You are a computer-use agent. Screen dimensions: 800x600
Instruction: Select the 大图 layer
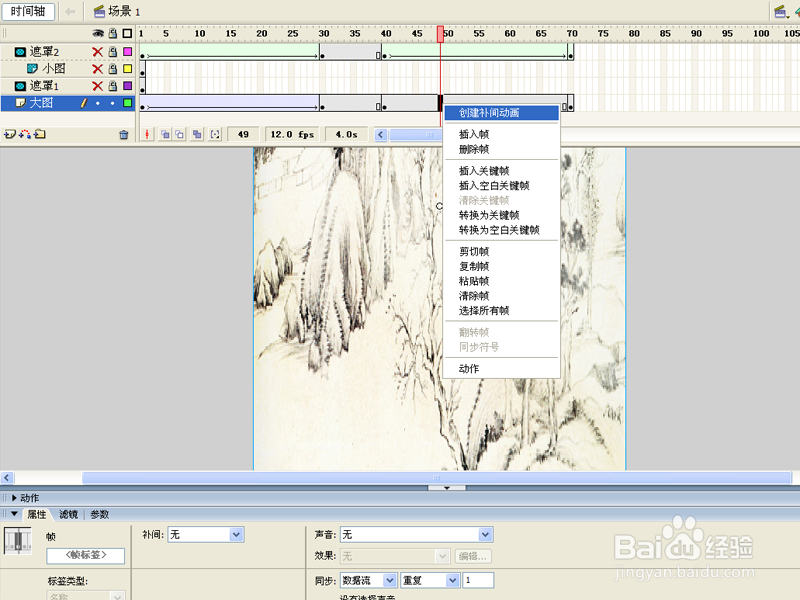[41, 103]
